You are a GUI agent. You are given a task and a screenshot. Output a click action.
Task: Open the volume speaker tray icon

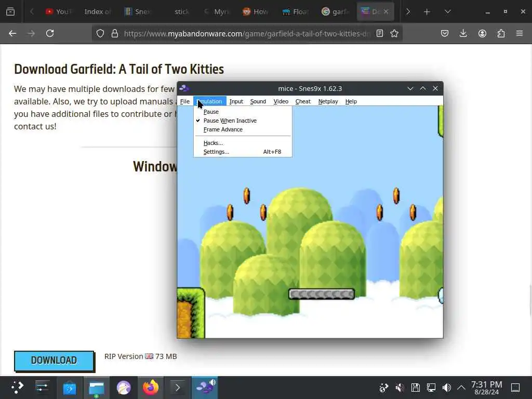point(447,388)
